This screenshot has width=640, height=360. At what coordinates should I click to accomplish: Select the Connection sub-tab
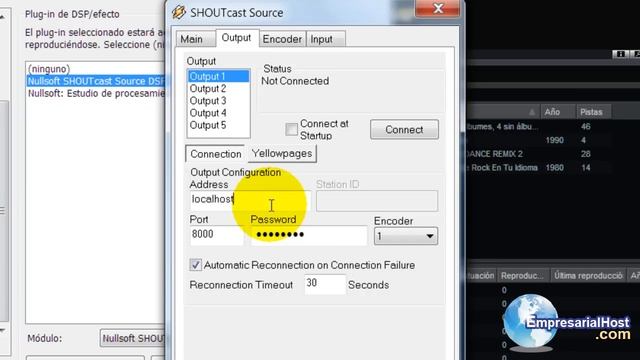[x=216, y=154]
